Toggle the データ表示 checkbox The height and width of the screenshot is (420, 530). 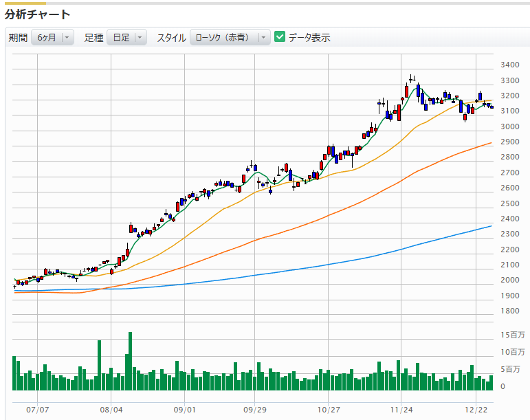(280, 37)
